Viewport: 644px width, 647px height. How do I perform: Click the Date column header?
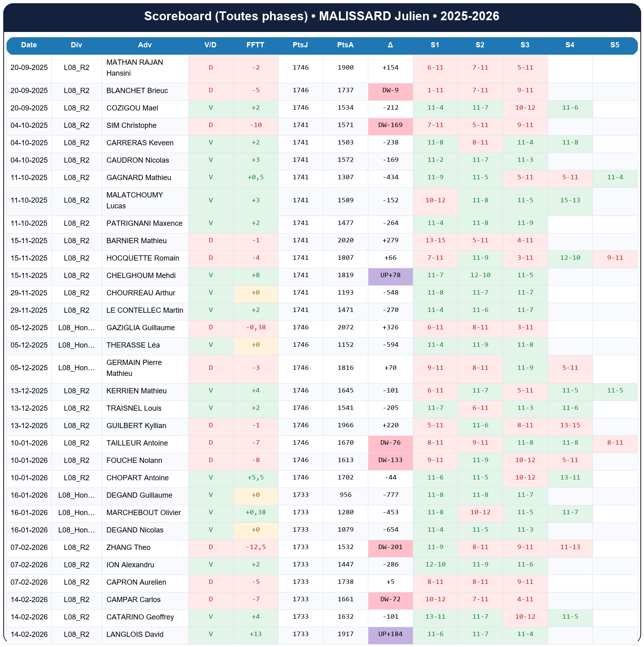coord(29,45)
